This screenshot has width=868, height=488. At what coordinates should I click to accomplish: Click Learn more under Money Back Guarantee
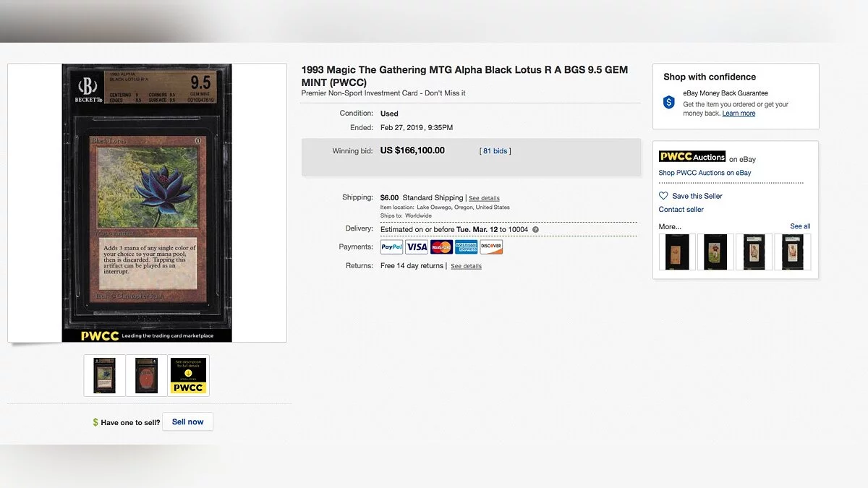pos(739,114)
